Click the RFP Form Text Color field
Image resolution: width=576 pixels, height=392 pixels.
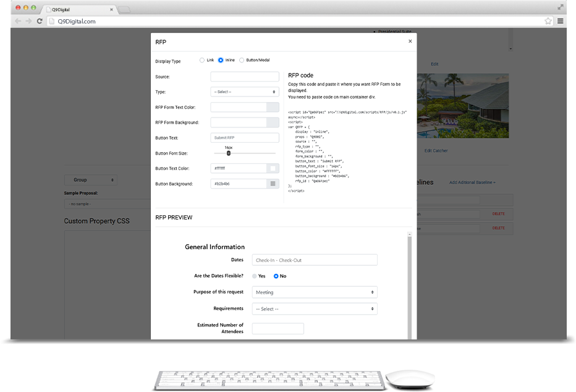point(239,108)
